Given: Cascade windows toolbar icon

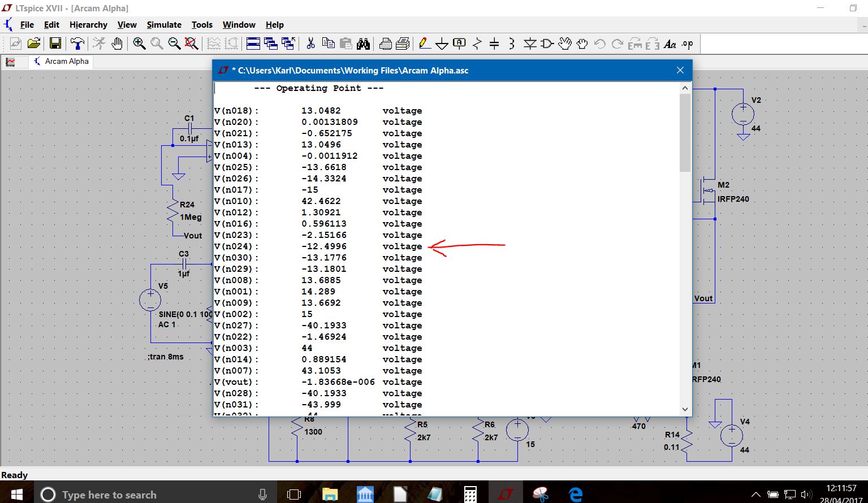Looking at the screenshot, I should coord(271,44).
